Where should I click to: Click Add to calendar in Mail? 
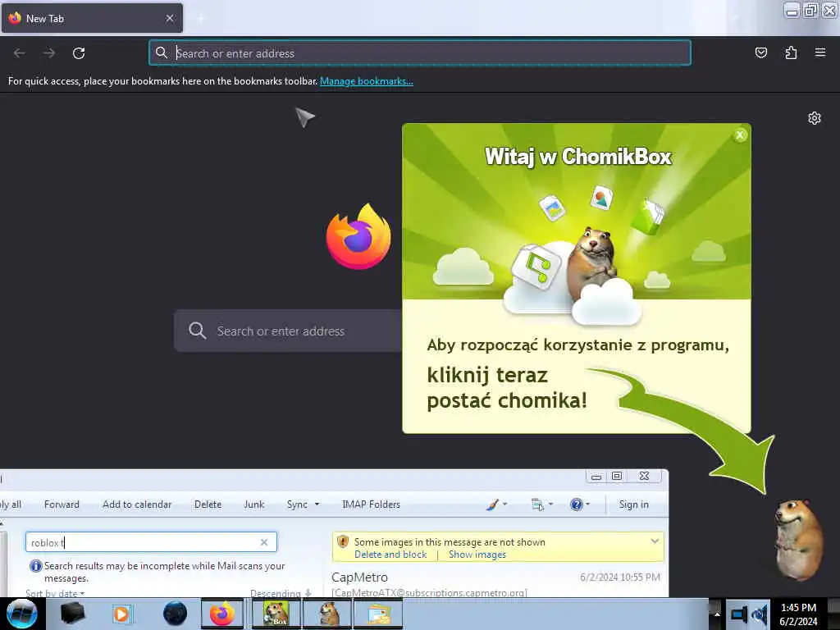[x=137, y=504]
